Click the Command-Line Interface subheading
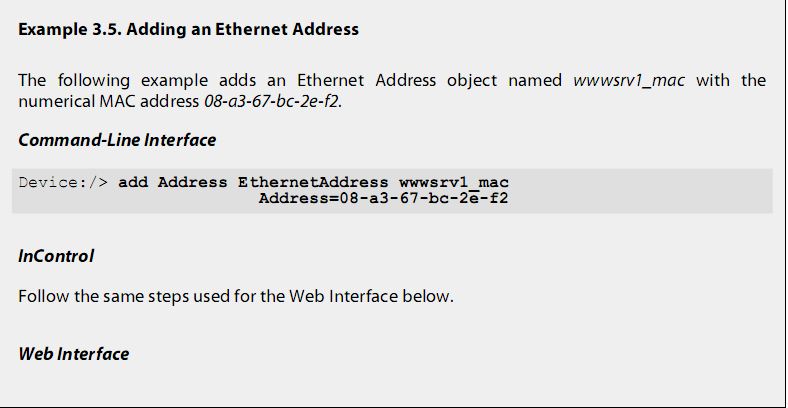This screenshot has height=408, width=788. [117, 140]
